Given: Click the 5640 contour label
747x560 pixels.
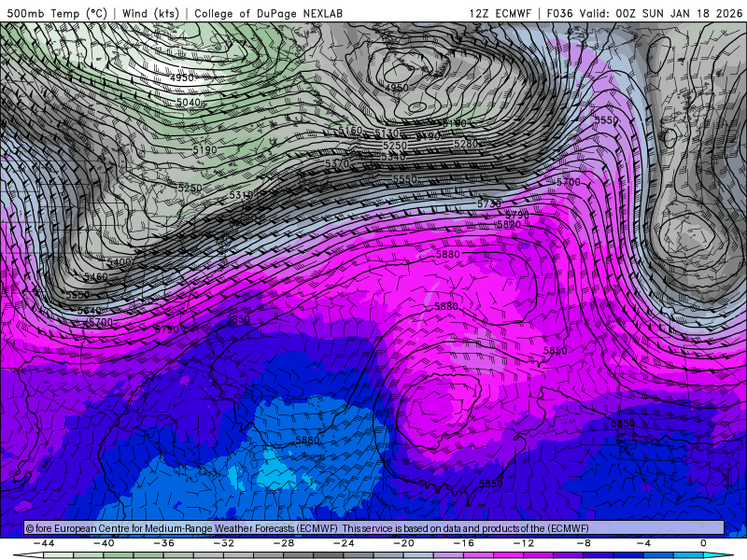Looking at the screenshot, I should (89, 311).
